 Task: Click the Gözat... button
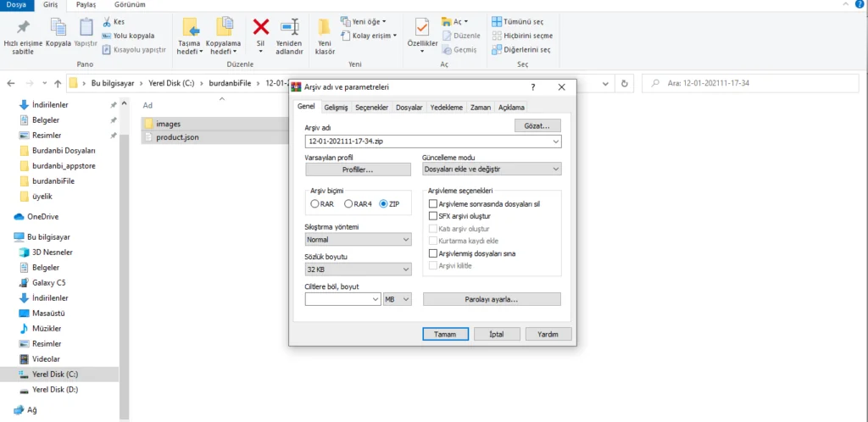pyautogui.click(x=537, y=125)
